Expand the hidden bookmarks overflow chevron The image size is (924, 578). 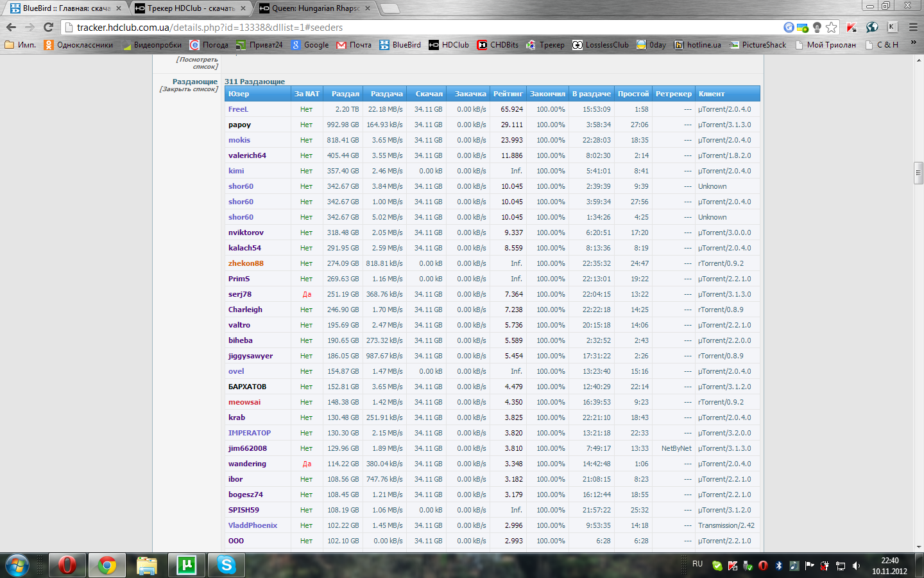(x=914, y=43)
